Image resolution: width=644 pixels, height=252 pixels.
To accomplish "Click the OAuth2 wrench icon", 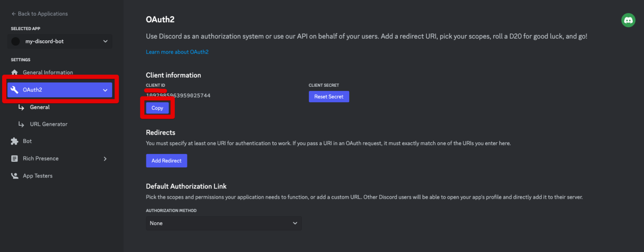I will coord(15,89).
